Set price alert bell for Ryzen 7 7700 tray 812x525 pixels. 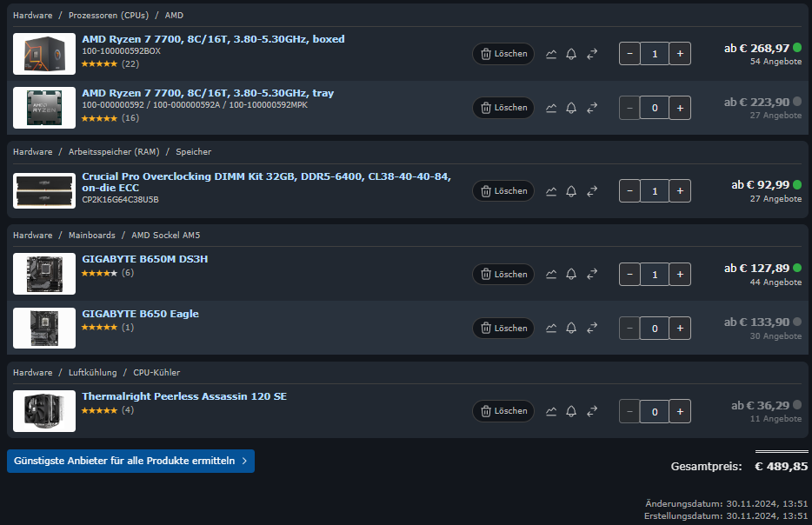point(571,108)
